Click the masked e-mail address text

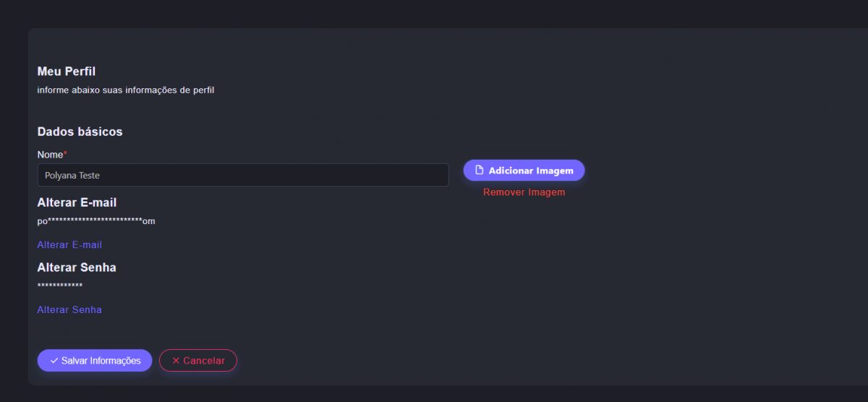click(96, 221)
